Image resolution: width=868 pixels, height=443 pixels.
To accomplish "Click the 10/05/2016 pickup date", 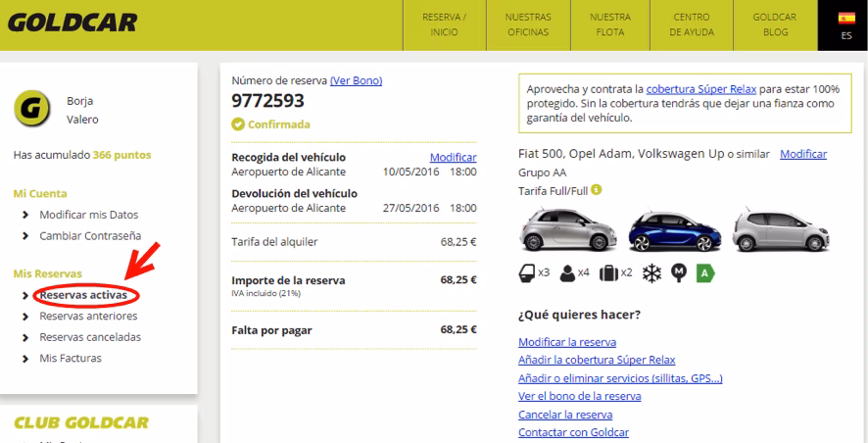I will [410, 172].
